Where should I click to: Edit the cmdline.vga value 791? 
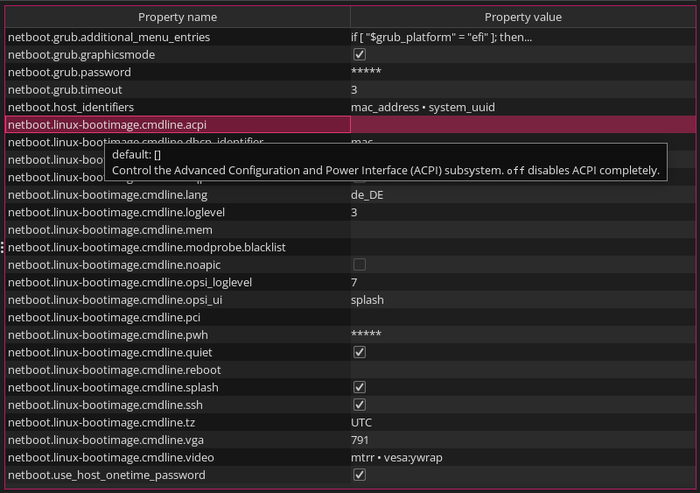pos(360,440)
